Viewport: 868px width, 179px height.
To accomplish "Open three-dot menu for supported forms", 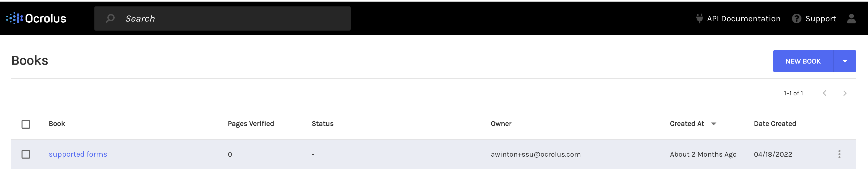I will click(839, 154).
